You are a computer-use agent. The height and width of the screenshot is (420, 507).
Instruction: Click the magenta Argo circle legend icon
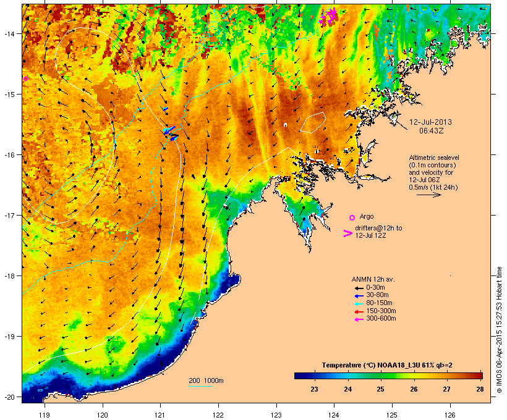click(x=352, y=217)
